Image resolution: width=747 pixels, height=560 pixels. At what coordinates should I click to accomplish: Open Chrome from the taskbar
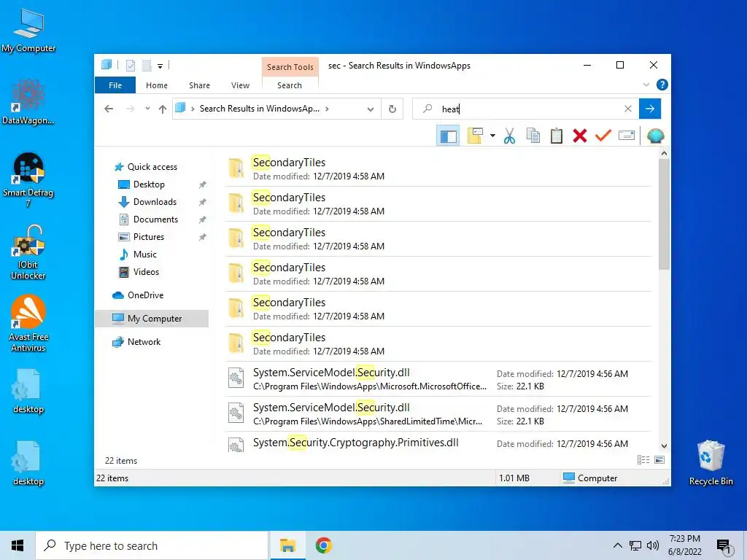pos(323,545)
